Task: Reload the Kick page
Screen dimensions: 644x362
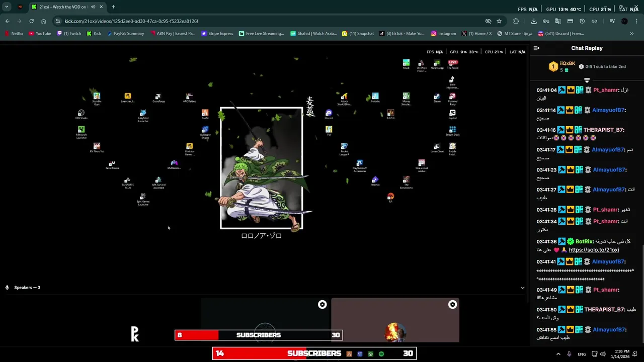Action: [x=31, y=21]
